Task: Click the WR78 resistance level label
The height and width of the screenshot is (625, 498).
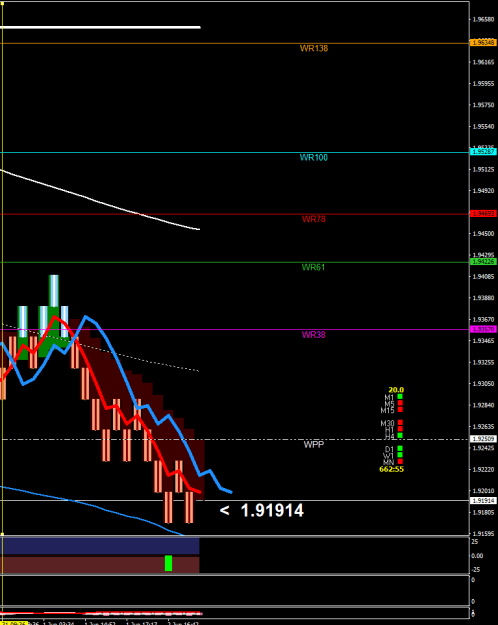Action: click(314, 219)
